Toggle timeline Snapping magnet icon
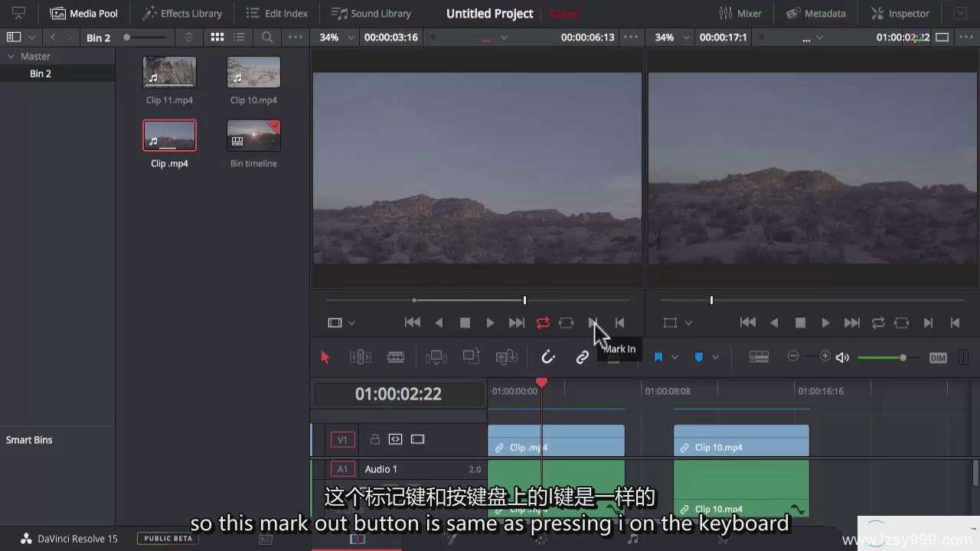Image resolution: width=980 pixels, height=551 pixels. pyautogui.click(x=548, y=357)
